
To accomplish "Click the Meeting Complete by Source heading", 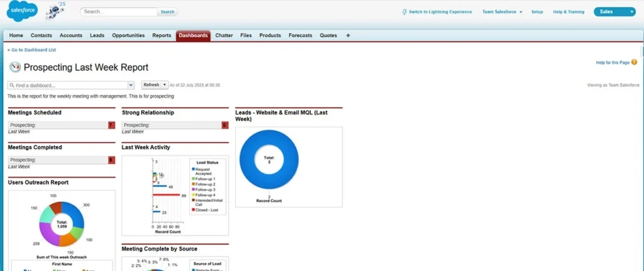I will pos(159,249).
